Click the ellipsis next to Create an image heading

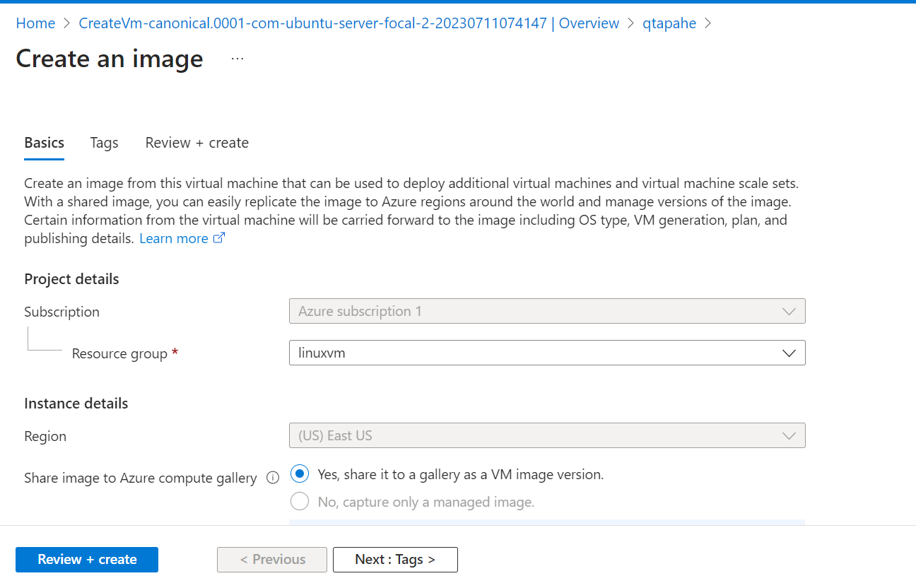[237, 58]
